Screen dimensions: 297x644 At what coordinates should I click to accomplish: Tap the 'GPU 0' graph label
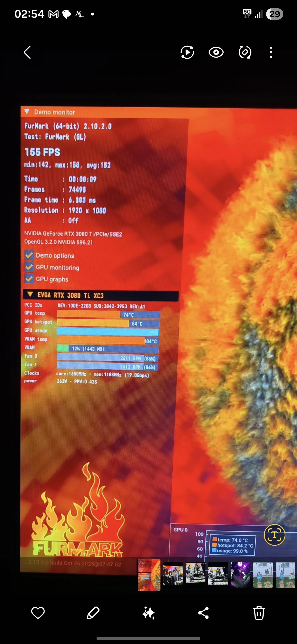pyautogui.click(x=181, y=530)
